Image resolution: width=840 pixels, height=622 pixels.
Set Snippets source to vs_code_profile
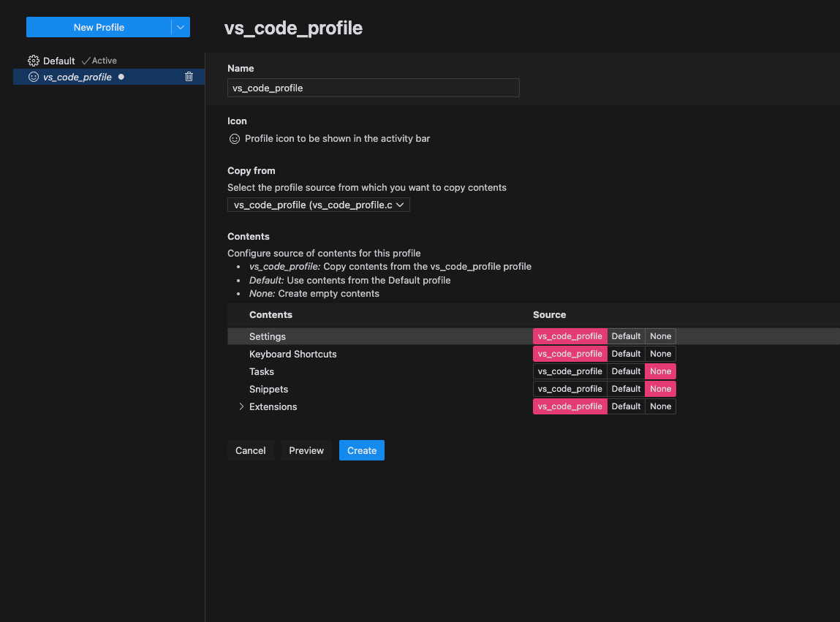pyautogui.click(x=570, y=389)
